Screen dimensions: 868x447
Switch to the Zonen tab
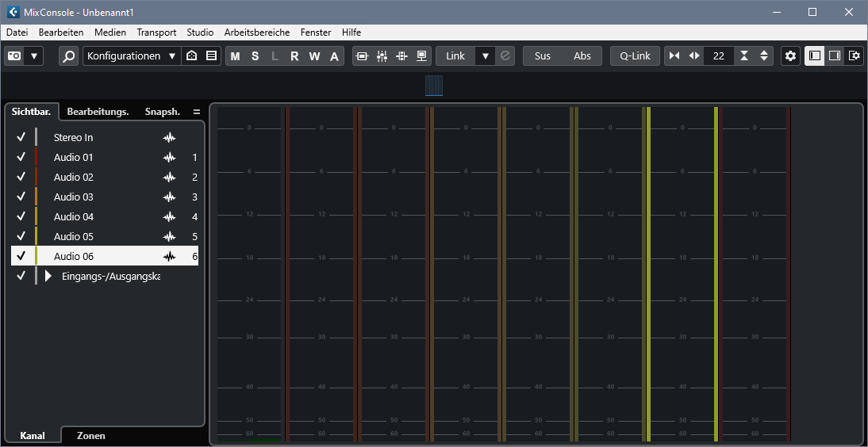pyautogui.click(x=90, y=436)
